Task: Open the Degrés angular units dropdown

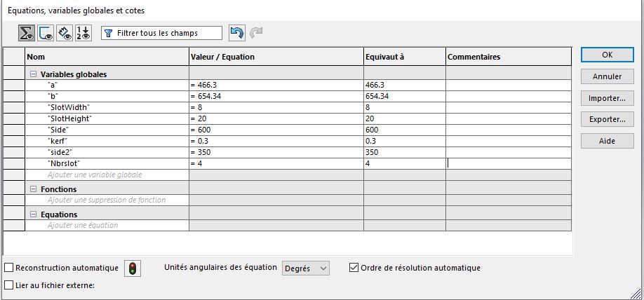Action: coord(305,268)
